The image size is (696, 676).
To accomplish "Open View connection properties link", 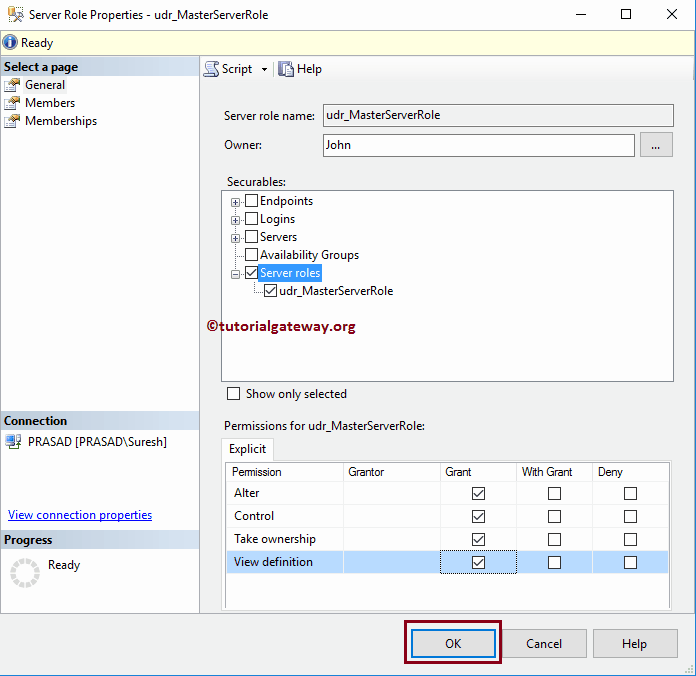I will [80, 515].
